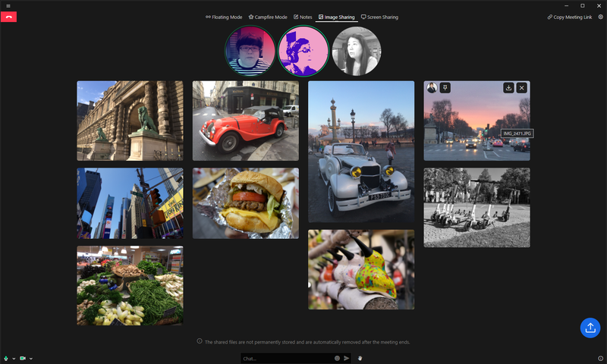This screenshot has width=607, height=364.
Task: Toggle the camera video icon
Action: point(23,359)
